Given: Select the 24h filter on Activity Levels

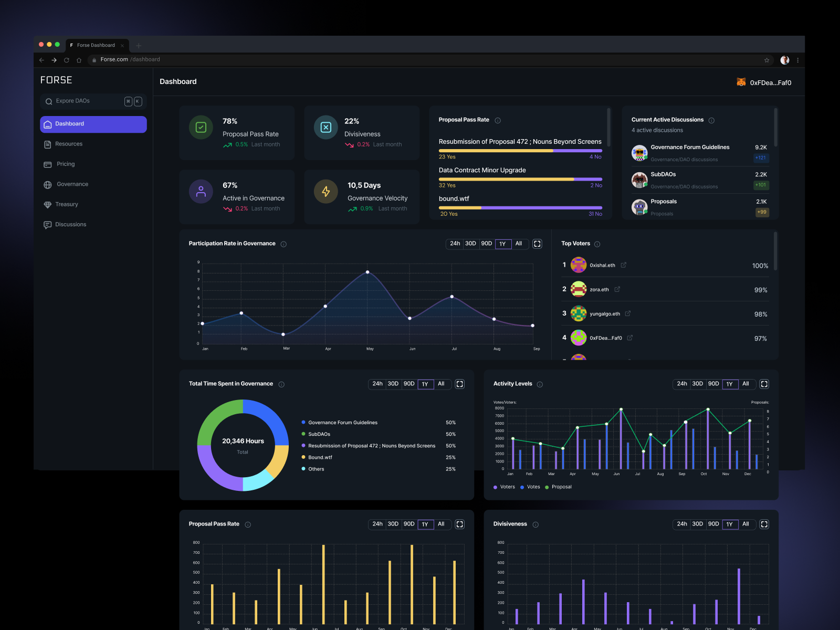Looking at the screenshot, I should coord(681,384).
